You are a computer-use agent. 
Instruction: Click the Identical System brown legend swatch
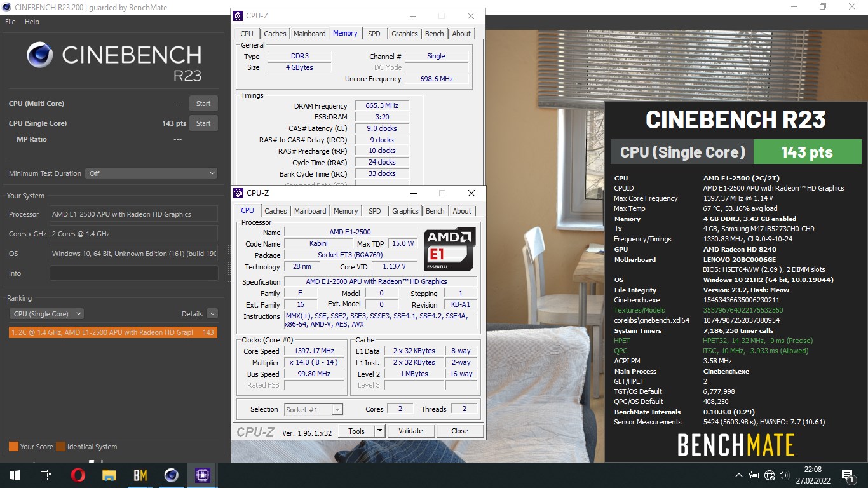[x=60, y=447]
